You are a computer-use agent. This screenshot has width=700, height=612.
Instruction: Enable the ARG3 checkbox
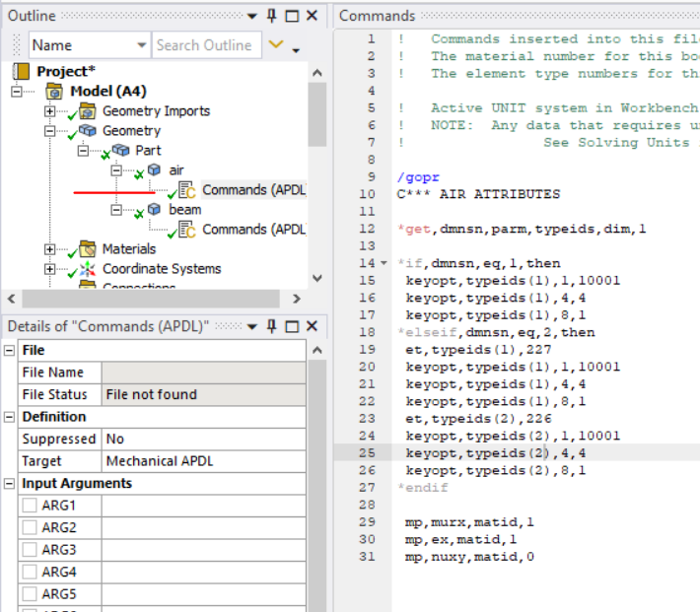tap(30, 550)
